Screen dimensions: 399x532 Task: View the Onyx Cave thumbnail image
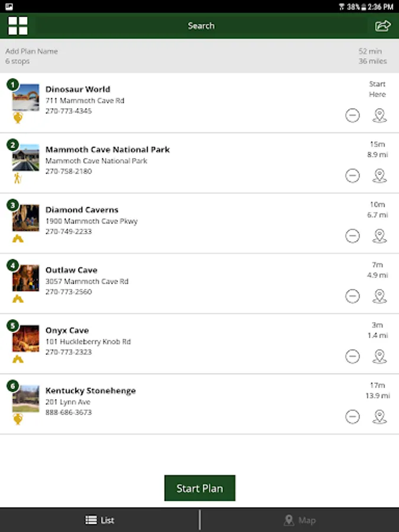[26, 339]
